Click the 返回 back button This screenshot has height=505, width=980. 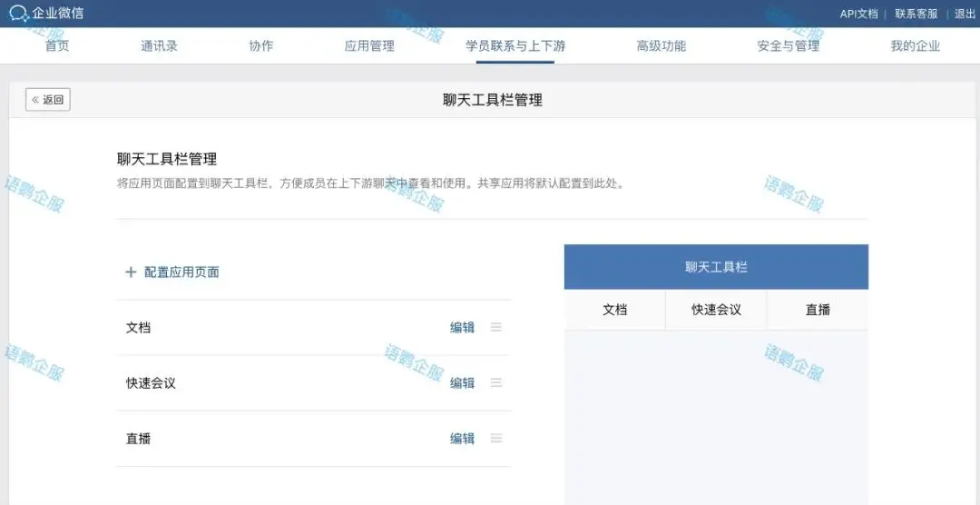coord(48,100)
